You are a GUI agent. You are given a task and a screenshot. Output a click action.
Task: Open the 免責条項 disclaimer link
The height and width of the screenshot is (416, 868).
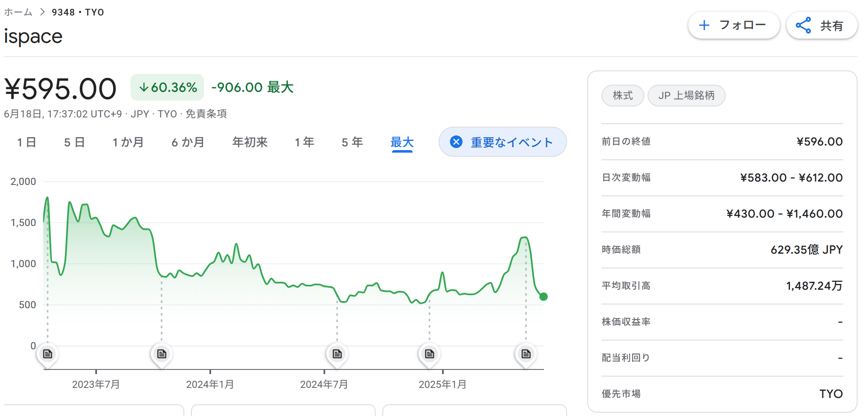(206, 114)
